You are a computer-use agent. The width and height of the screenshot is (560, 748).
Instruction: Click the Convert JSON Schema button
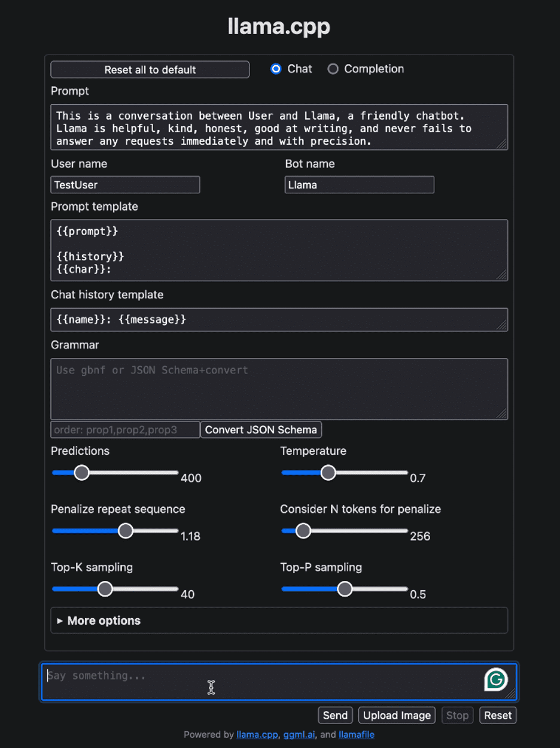pyautogui.click(x=261, y=430)
